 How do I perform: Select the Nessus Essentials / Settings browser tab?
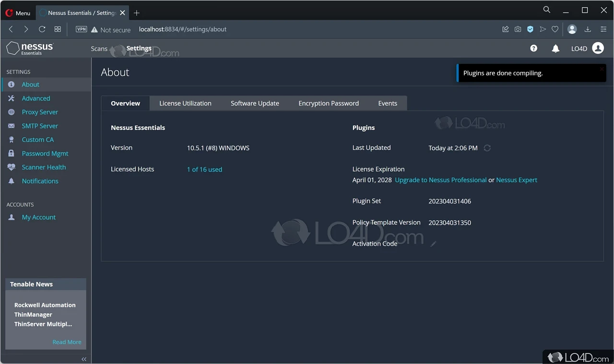pyautogui.click(x=82, y=13)
